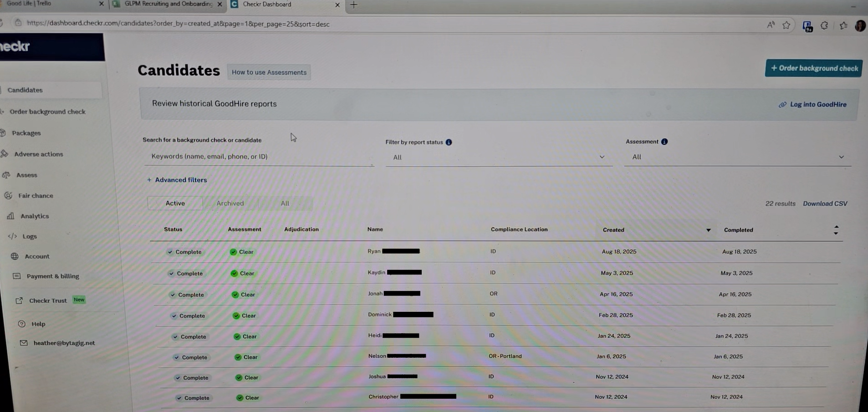The image size is (868, 412).
Task: Open Help in the sidebar
Action: point(38,324)
